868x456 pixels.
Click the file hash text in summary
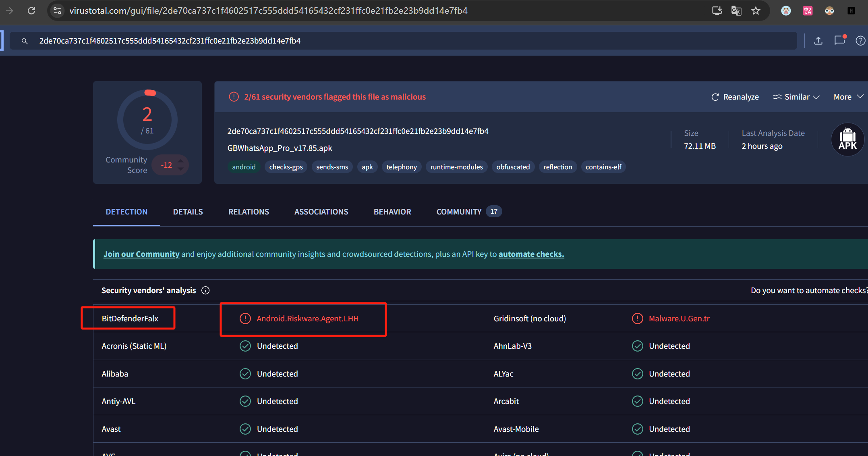point(358,131)
